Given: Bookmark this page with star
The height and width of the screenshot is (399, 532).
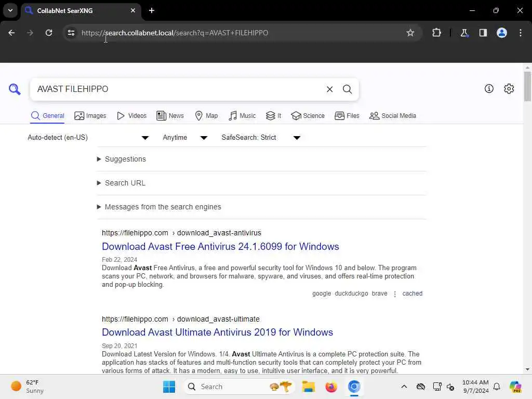Looking at the screenshot, I should click(410, 33).
